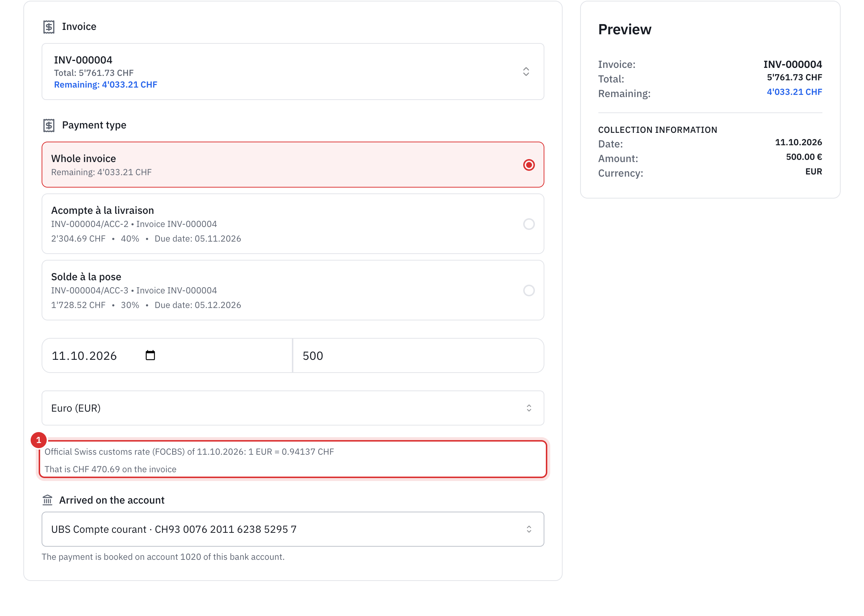Click the COLLECTION INFORMATION heading
864x616 pixels.
[657, 130]
